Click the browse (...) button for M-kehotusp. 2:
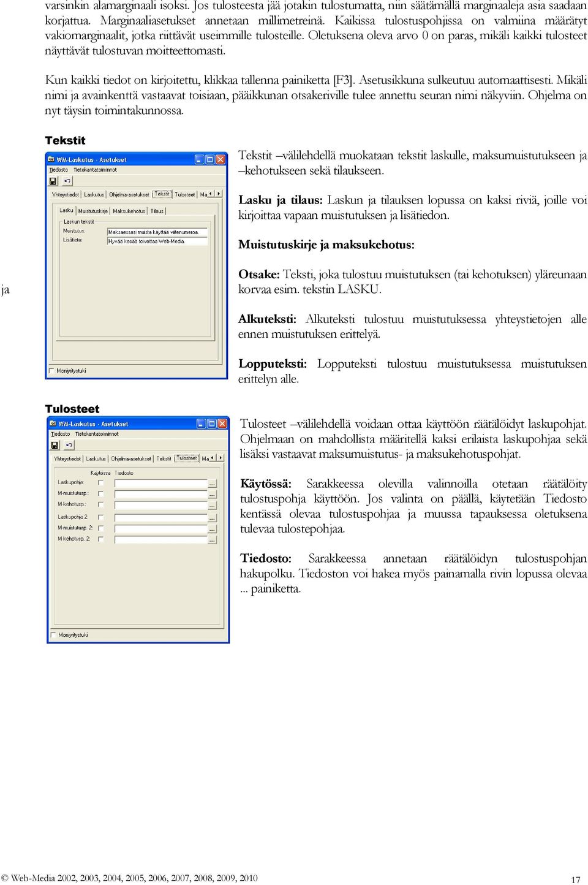The width and height of the screenshot is (588, 885). 213,540
